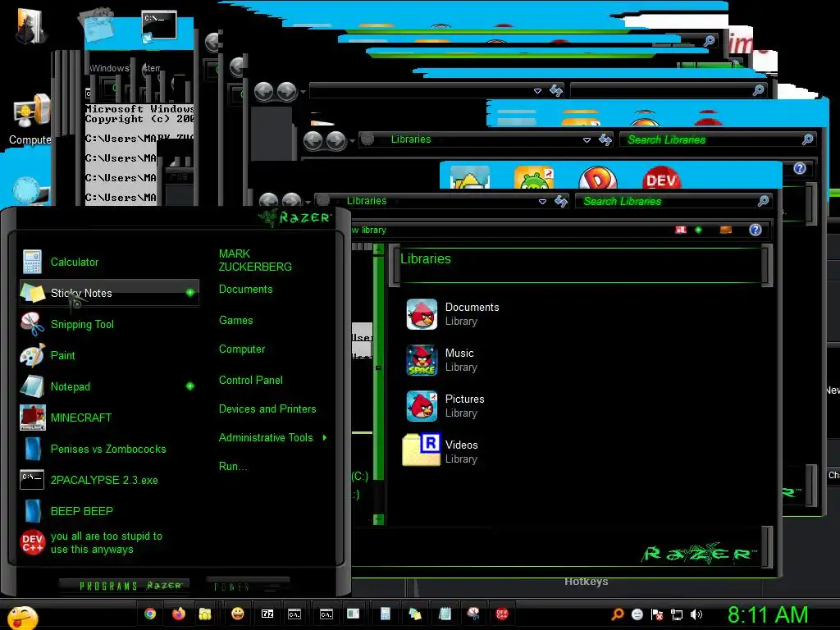This screenshot has width=840, height=630.
Task: Launch Sticky Notes from Start menu
Action: [x=109, y=293]
